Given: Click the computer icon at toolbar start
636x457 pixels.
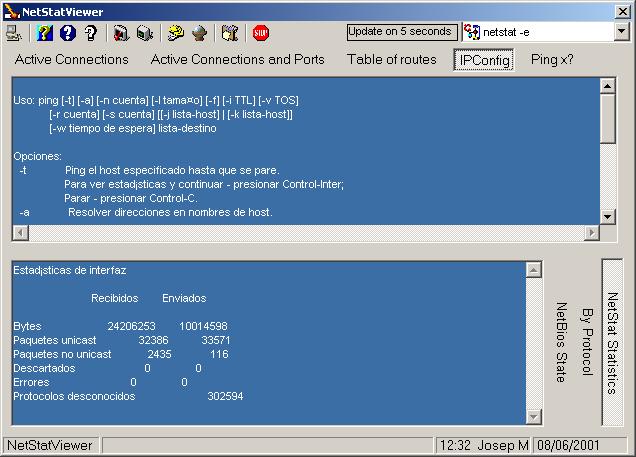Looking at the screenshot, I should (14, 33).
